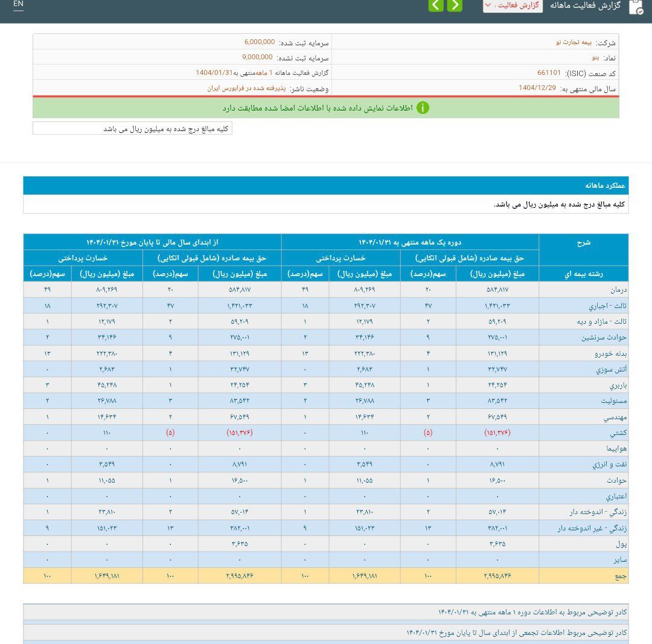Screen dimensions: 652x644
Task: Click the مهندسی row label
Action: [615, 417]
